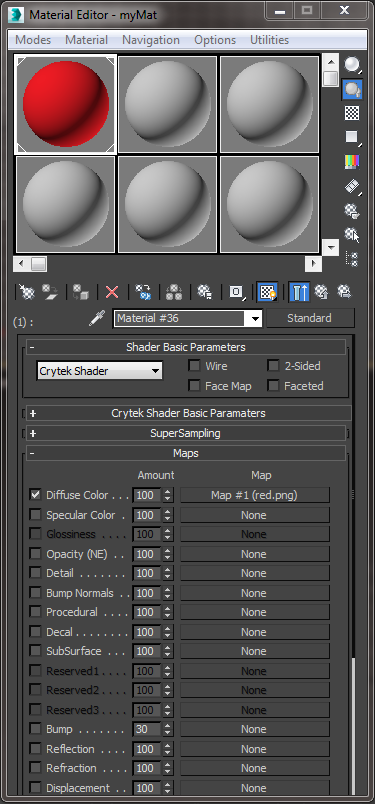Click the sample slots vertical scroll down arrow
Screen dimensions: 375x804
[x=331, y=248]
